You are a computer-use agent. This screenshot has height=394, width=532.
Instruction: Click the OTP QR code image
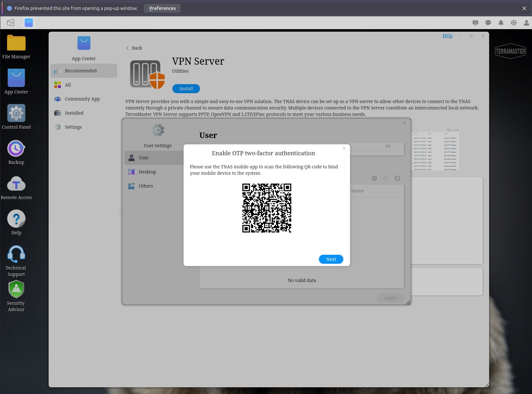[x=267, y=208]
